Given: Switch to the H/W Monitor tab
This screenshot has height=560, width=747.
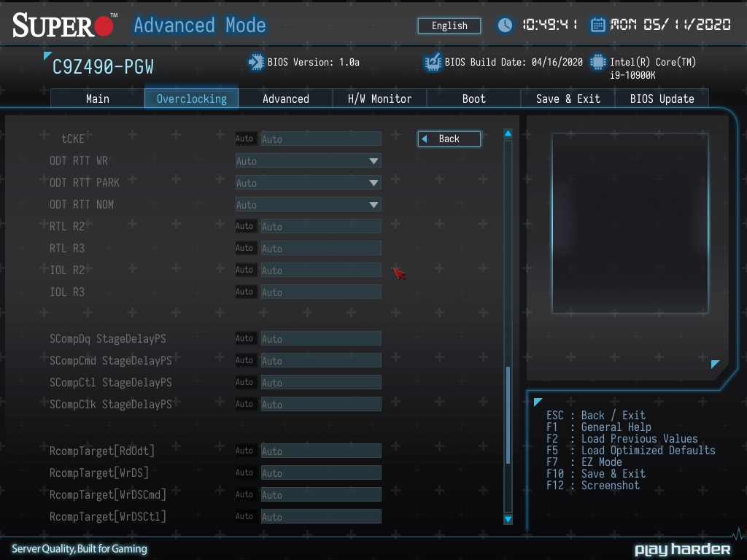Looking at the screenshot, I should pos(379,98).
